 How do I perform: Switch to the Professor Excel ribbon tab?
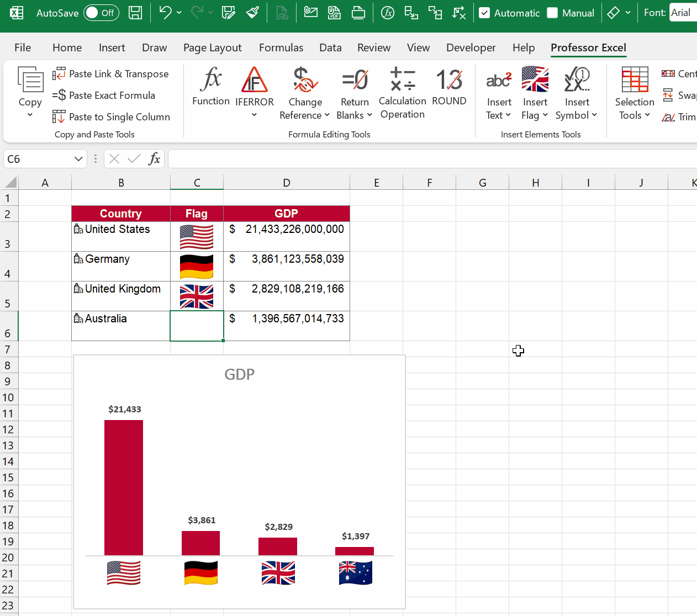click(x=588, y=48)
